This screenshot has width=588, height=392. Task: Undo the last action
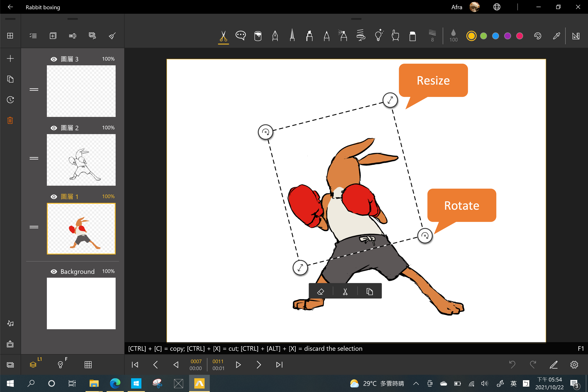click(x=512, y=365)
